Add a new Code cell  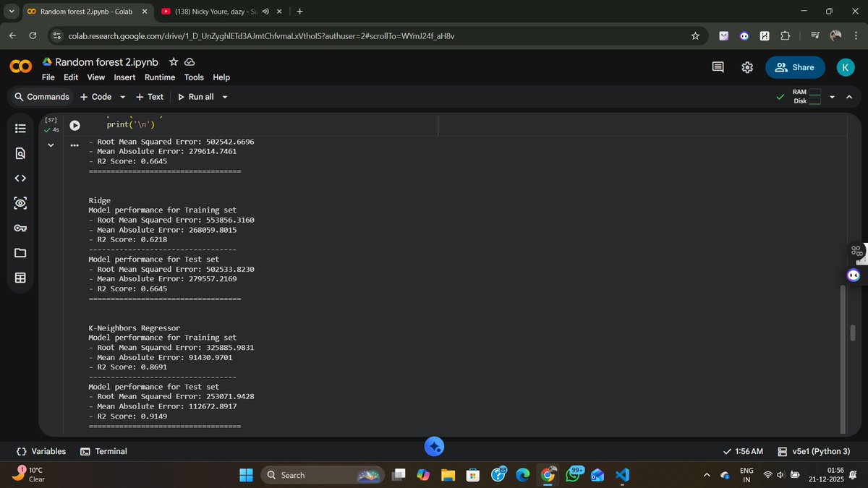[95, 97]
